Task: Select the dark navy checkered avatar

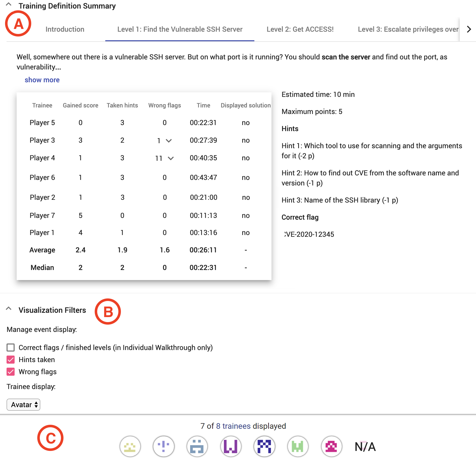Action: (x=264, y=446)
